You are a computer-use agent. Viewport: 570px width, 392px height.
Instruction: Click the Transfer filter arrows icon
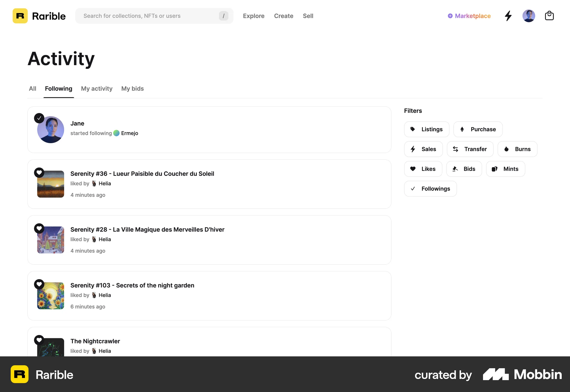456,149
